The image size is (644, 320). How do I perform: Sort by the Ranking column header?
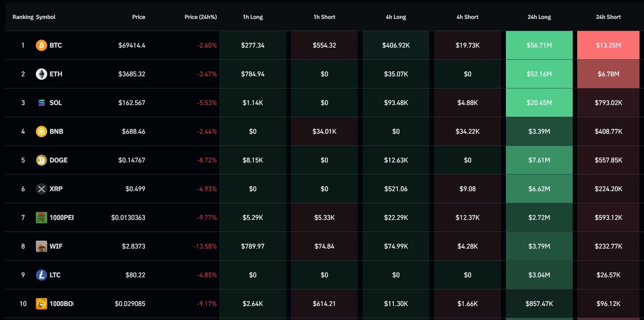click(23, 17)
